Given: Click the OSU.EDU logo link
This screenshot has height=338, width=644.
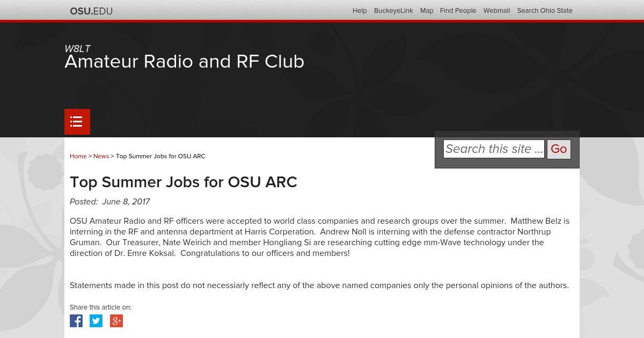Looking at the screenshot, I should click(x=91, y=11).
